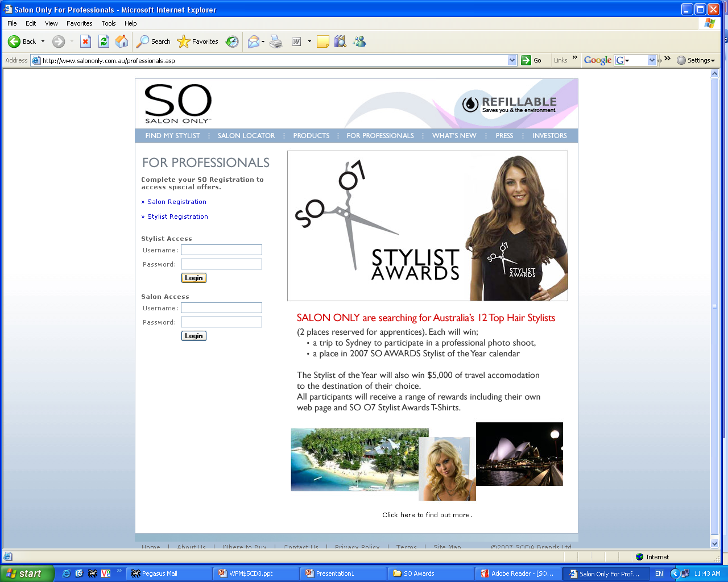Click the Salon Access Username field

pyautogui.click(x=221, y=308)
